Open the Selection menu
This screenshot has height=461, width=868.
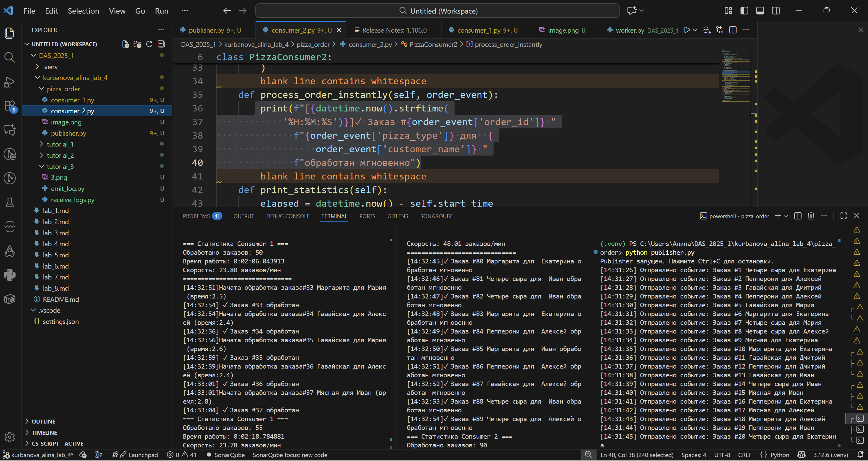[x=83, y=11]
